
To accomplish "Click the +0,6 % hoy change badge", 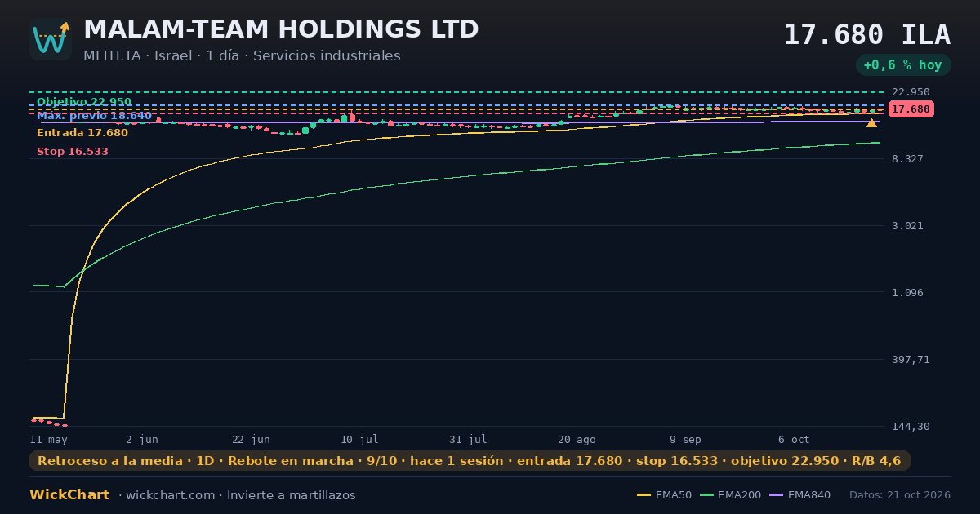I will [902, 65].
